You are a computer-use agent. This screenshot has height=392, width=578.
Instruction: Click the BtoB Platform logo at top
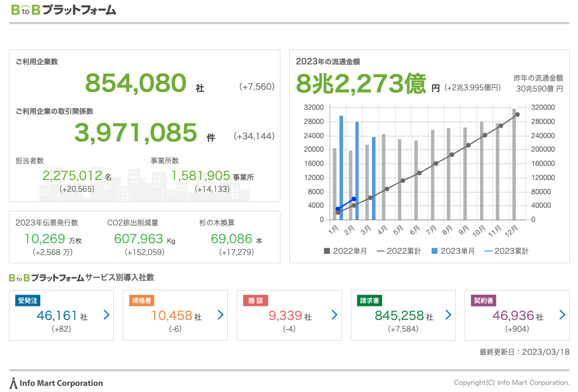pyautogui.click(x=63, y=10)
